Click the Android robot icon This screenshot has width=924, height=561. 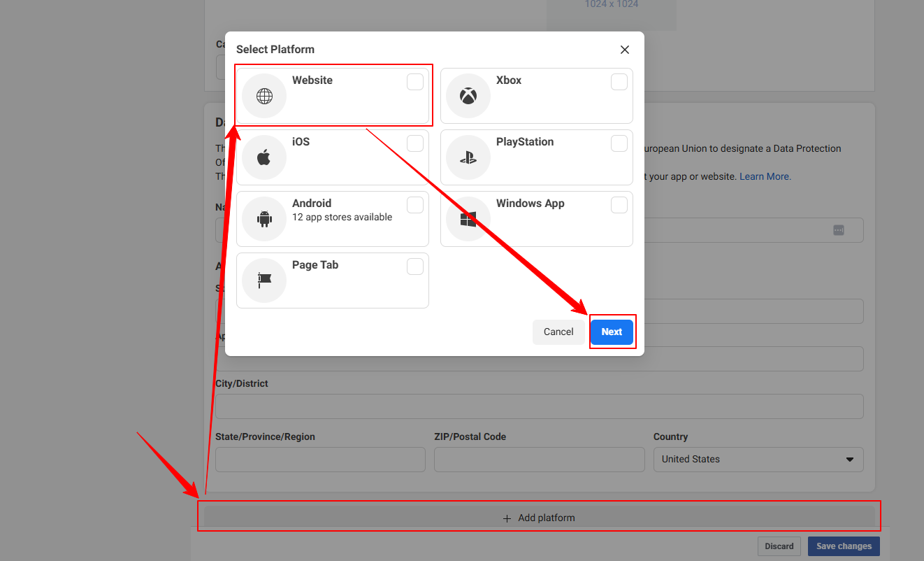264,219
